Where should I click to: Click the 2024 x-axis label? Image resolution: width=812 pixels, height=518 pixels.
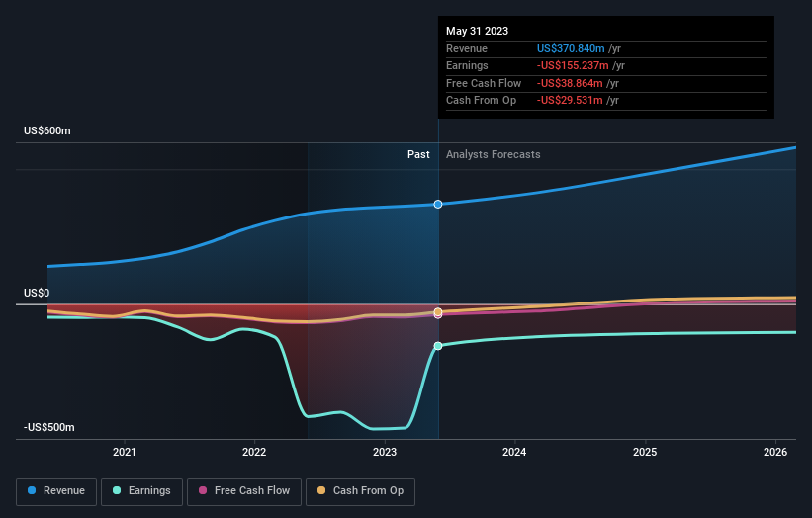(514, 452)
